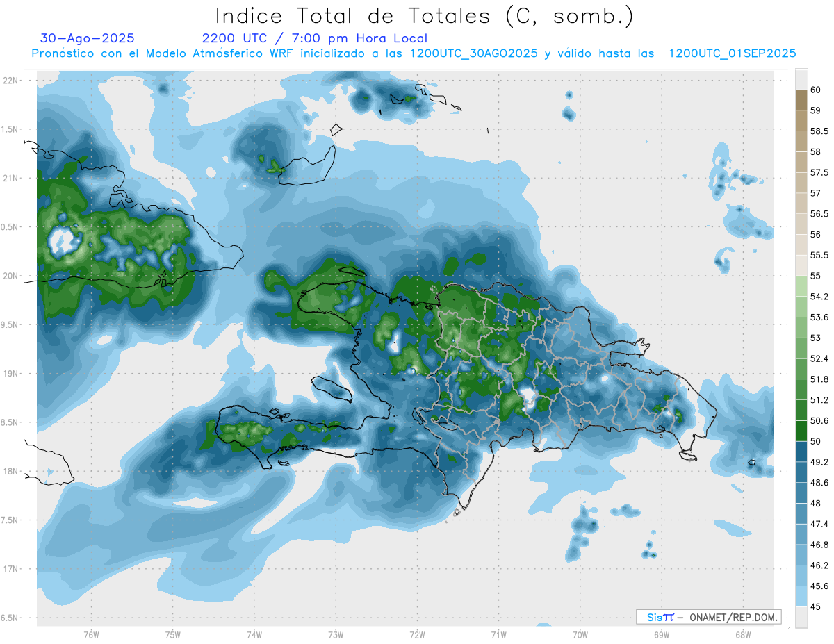The image size is (834, 644).
Task: Click the initialization stamp '1200UTC_30AGO2025'
Action: (474, 53)
